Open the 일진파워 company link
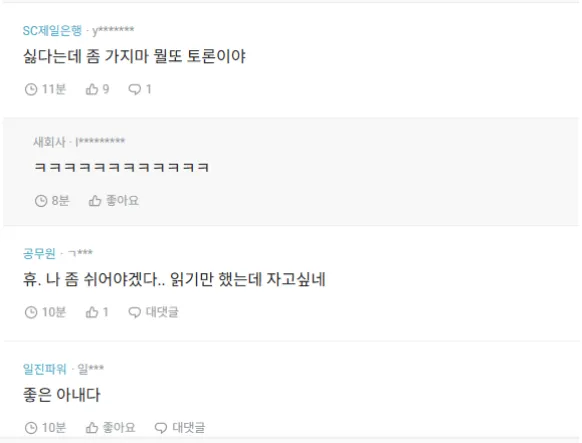The height and width of the screenshot is (443, 582). [x=45, y=369]
